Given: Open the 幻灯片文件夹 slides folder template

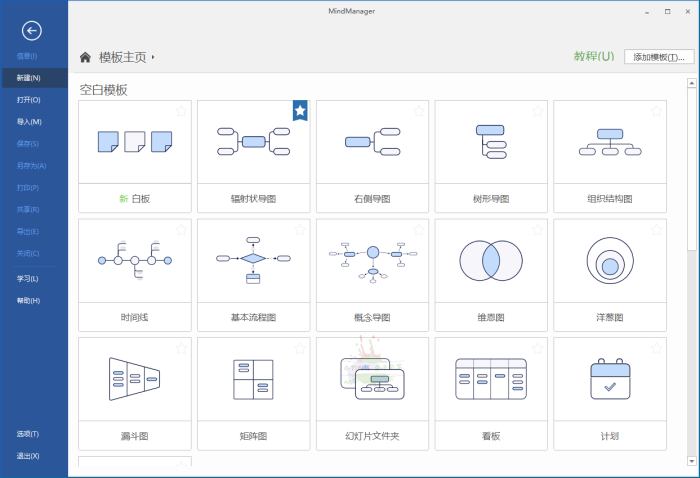Looking at the screenshot, I should (x=372, y=394).
